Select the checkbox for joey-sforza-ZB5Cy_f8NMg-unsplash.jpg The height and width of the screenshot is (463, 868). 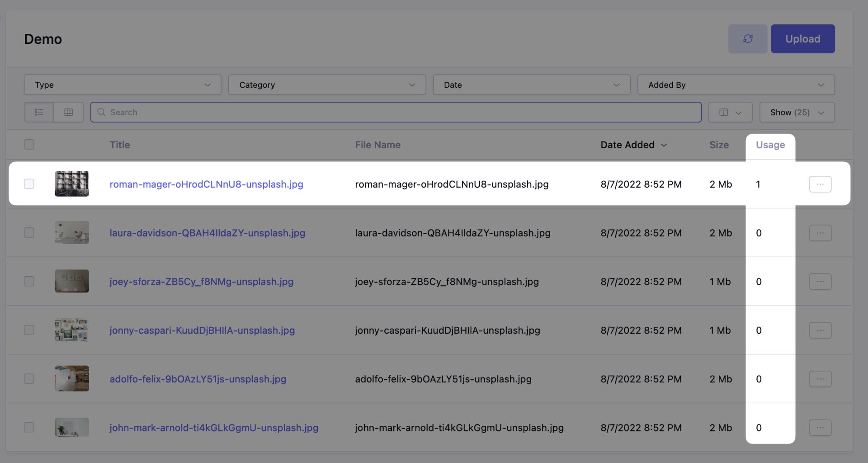coord(28,281)
